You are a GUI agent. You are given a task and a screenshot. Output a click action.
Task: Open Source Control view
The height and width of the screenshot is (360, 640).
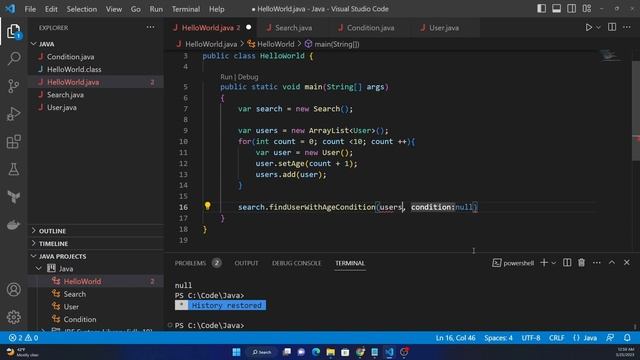(13, 86)
